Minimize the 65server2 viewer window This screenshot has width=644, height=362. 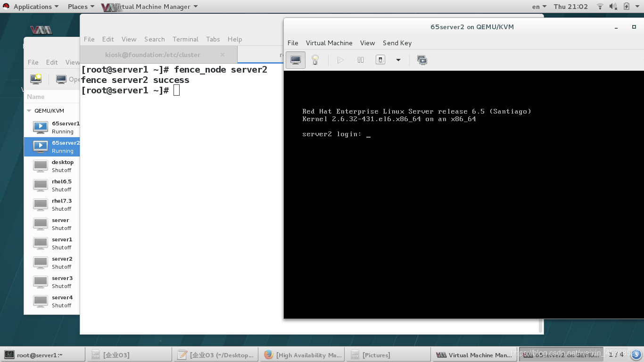[x=616, y=27]
